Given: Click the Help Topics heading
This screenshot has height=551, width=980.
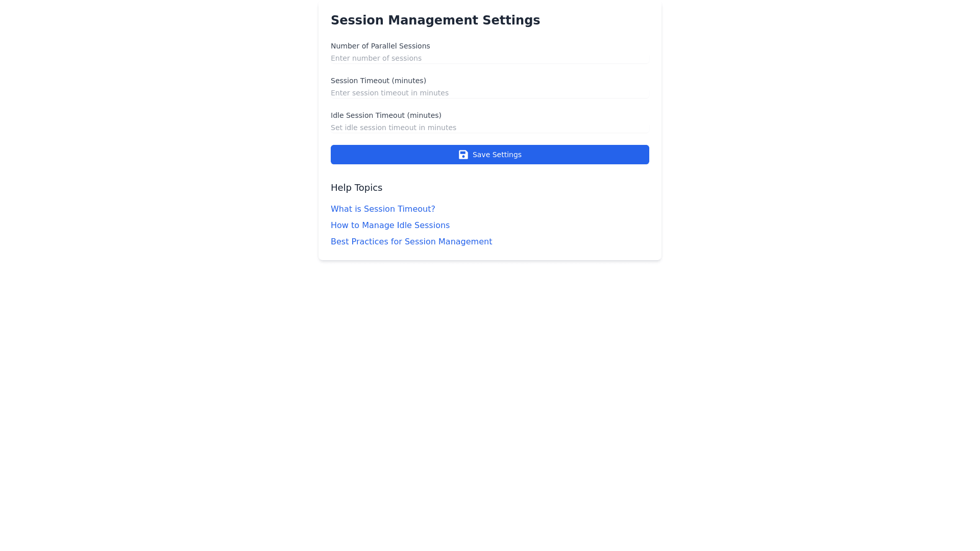Looking at the screenshot, I should pos(356,188).
